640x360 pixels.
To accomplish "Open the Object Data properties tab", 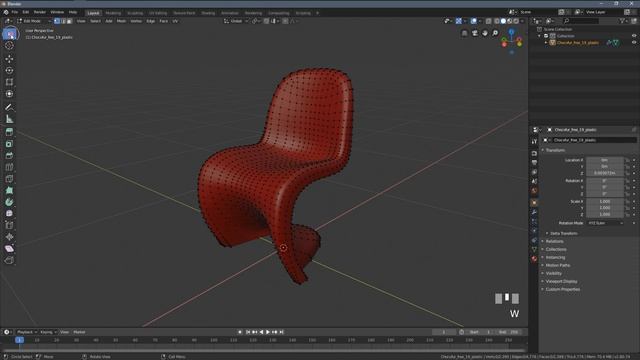I will [534, 249].
